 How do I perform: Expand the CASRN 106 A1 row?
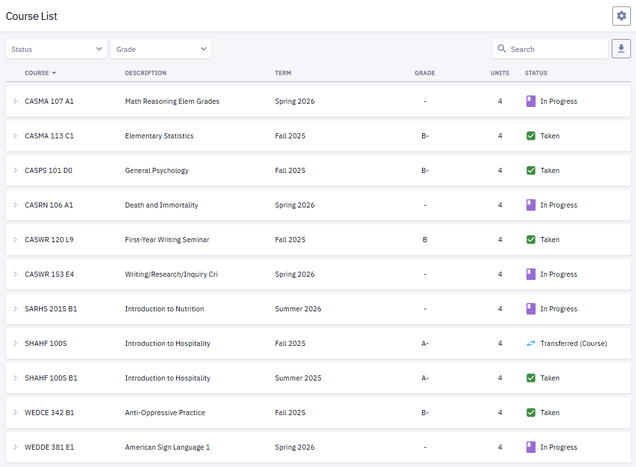15,205
